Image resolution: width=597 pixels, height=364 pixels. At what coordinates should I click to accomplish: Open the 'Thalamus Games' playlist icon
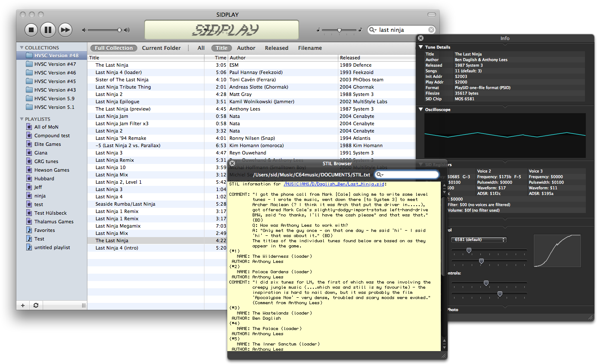point(29,222)
